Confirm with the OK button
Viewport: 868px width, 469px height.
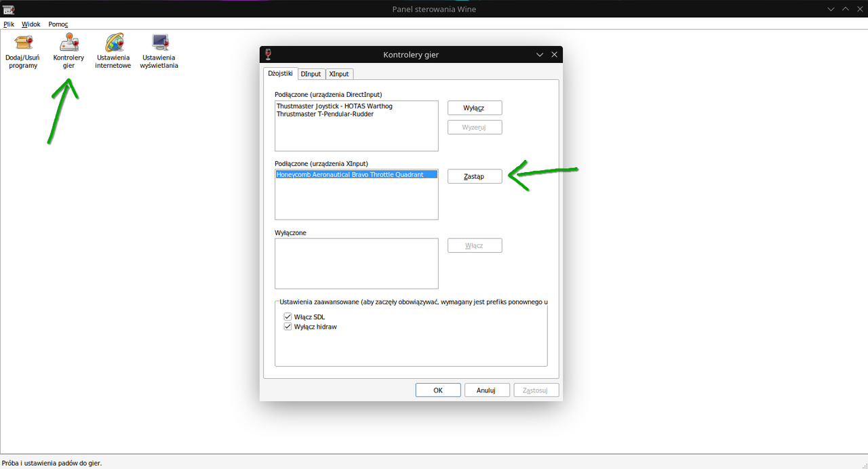438,390
